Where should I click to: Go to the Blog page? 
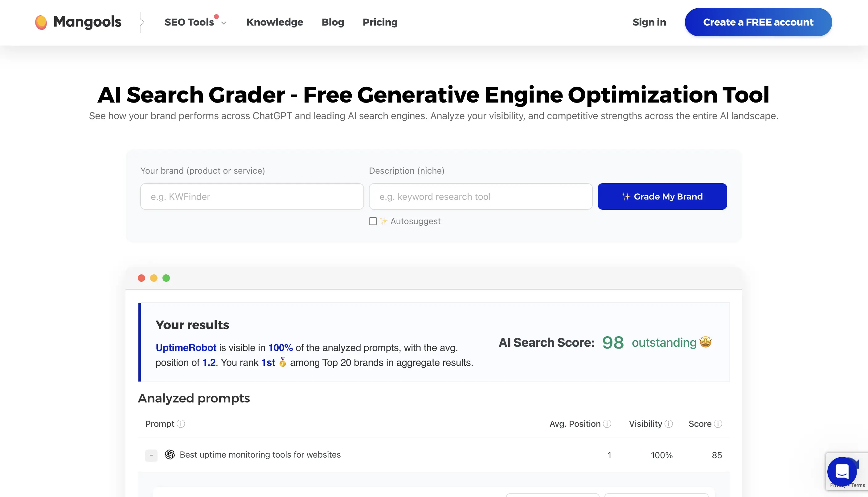[333, 22]
